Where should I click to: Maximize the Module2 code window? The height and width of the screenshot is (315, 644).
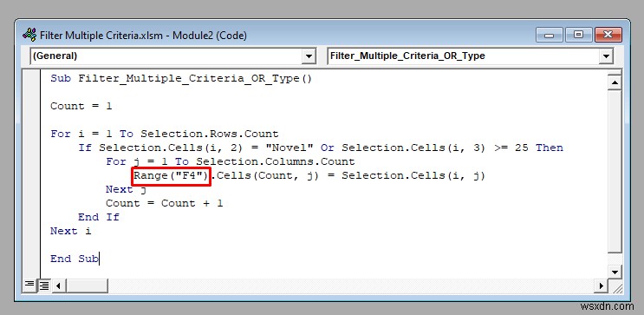(x=578, y=35)
